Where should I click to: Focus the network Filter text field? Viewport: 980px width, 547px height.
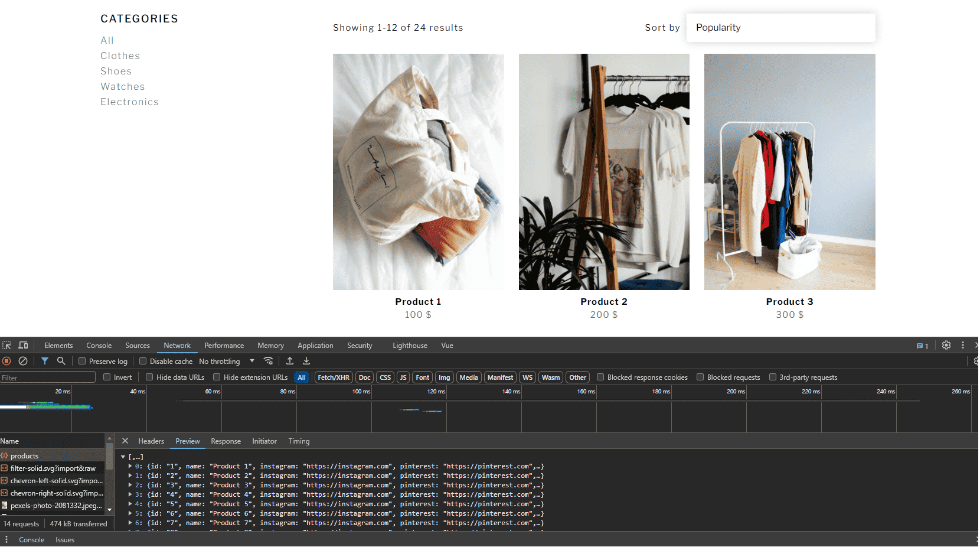[48, 377]
